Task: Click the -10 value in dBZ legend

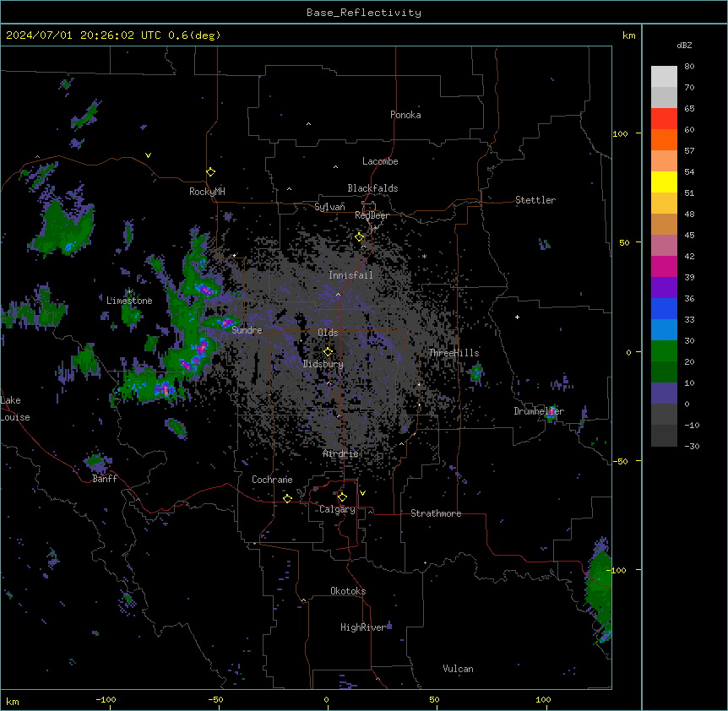Action: point(692,425)
